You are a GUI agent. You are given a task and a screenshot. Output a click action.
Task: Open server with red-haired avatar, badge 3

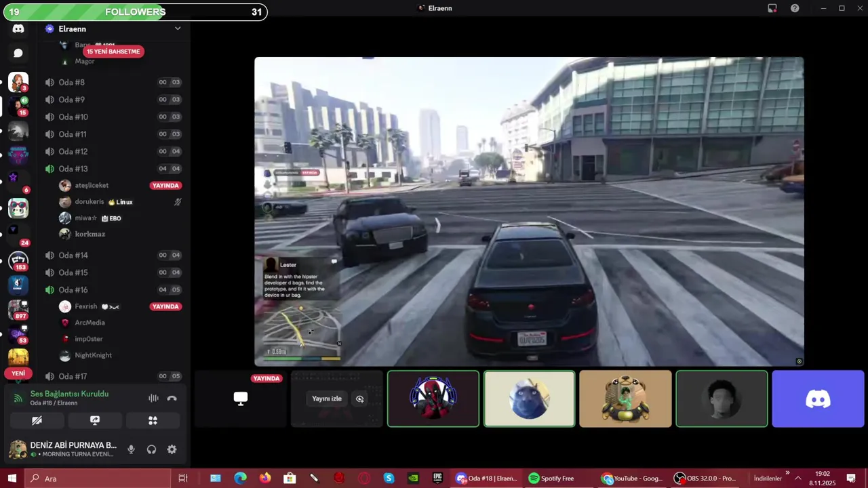[x=18, y=82]
